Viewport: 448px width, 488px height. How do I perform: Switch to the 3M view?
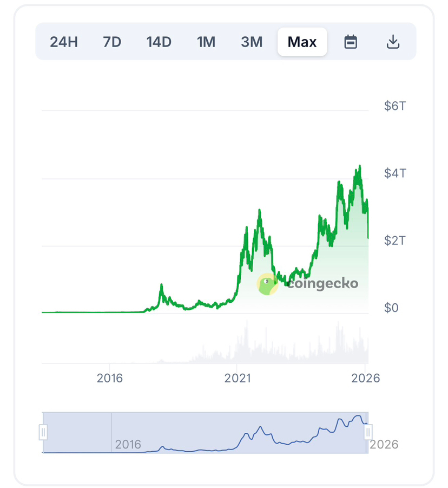coord(252,42)
